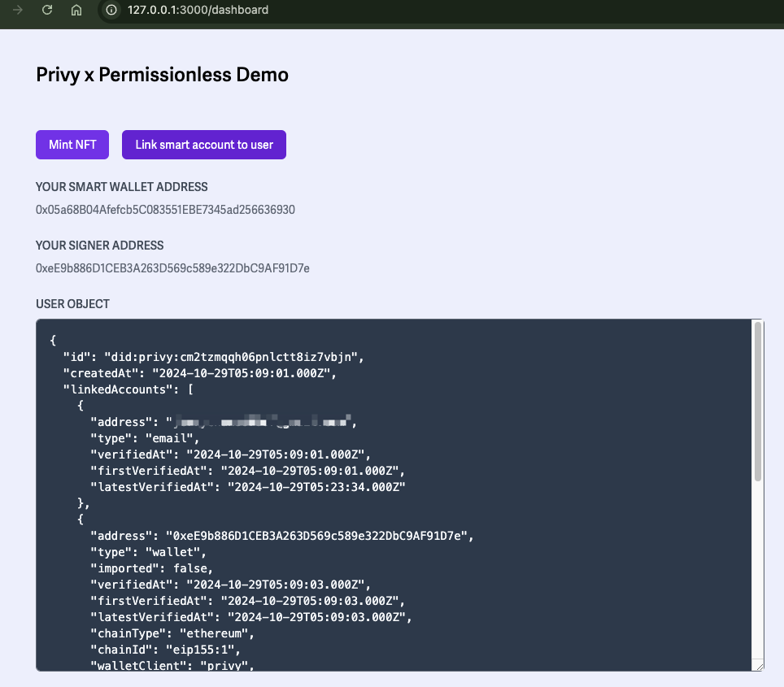Click wallet "latestVerifiedAt" 05:09:03 line
The width and height of the screenshot is (784, 687).
(251, 617)
